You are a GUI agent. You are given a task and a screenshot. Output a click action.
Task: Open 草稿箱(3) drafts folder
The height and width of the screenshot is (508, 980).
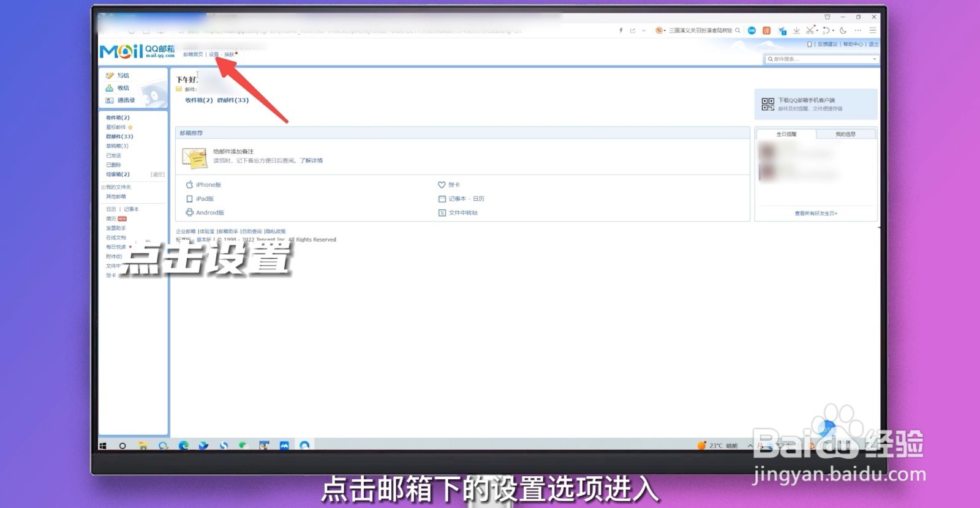(x=117, y=146)
